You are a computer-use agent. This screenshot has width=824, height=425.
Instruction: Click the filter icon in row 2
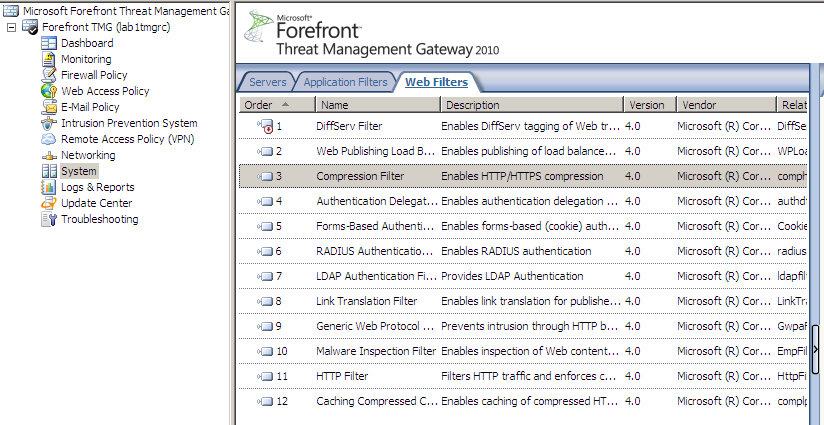(265, 151)
